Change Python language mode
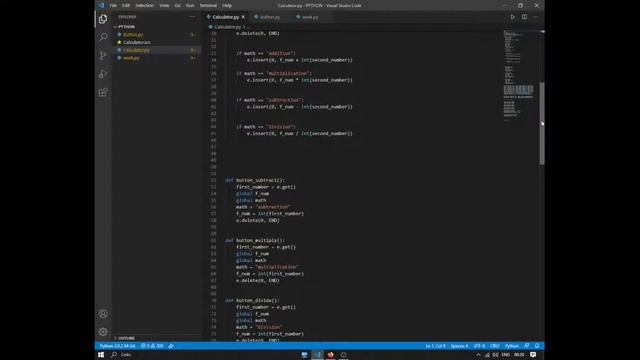 pos(511,346)
